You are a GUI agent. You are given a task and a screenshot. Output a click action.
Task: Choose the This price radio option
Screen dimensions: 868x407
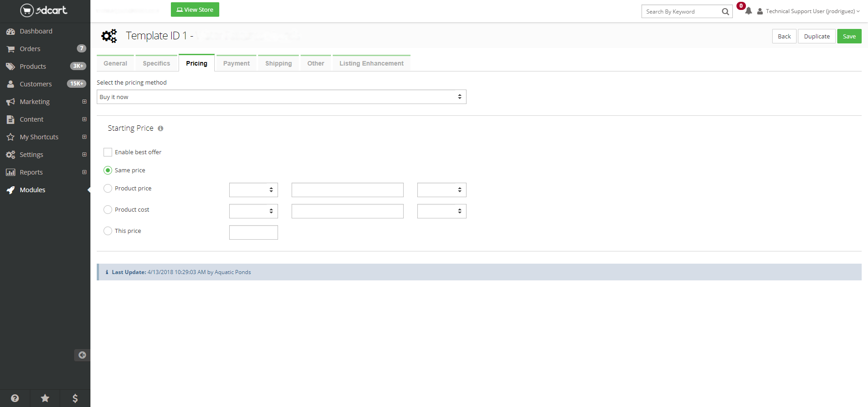point(108,231)
